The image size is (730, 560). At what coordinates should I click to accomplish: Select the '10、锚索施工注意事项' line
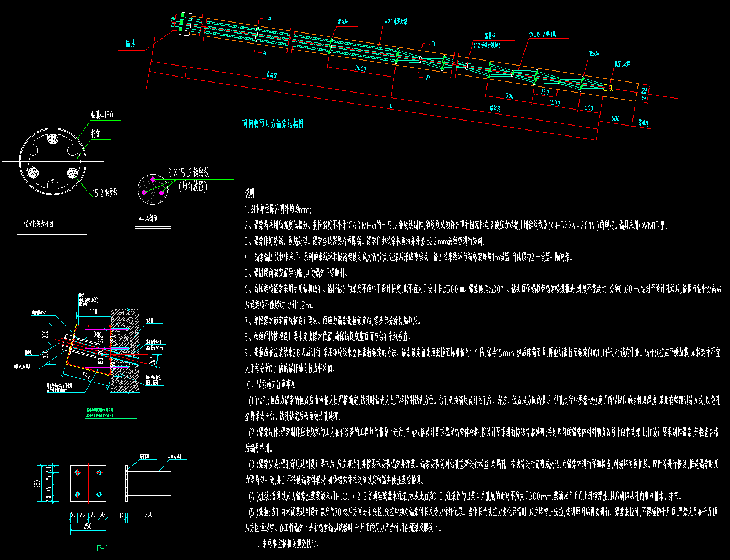pyautogui.click(x=271, y=384)
